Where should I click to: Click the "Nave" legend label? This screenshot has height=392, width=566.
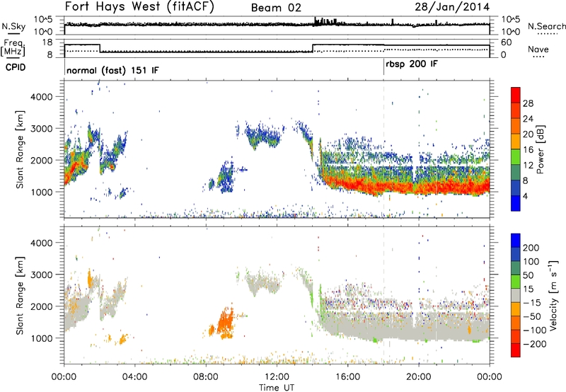click(538, 49)
